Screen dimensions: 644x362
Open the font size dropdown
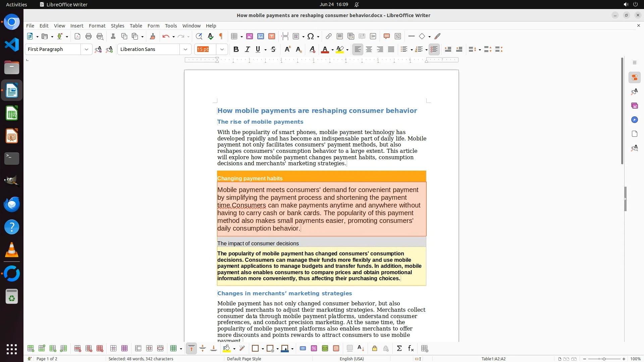coord(222,49)
